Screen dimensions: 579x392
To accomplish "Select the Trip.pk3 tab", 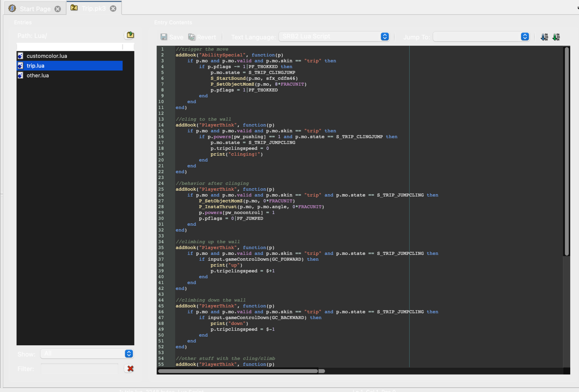I will click(x=94, y=8).
